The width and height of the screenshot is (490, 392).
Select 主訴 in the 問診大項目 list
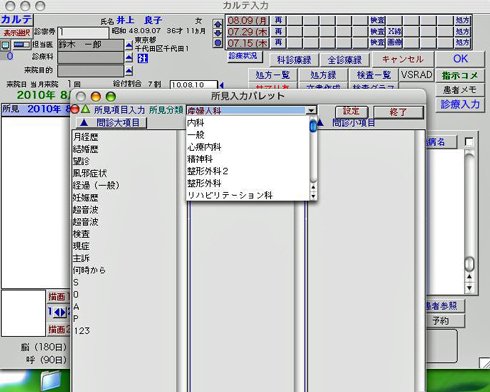tap(81, 258)
